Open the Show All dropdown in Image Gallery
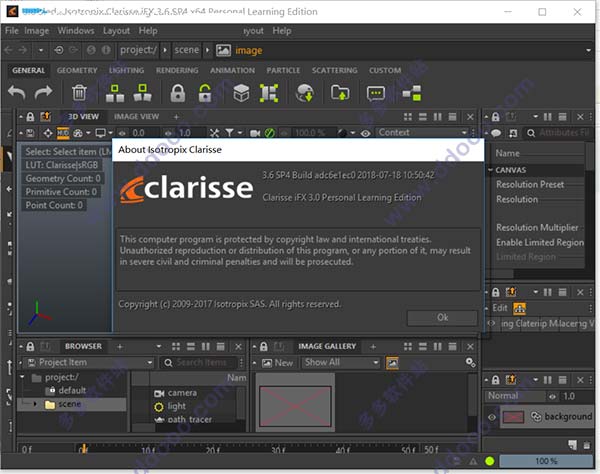 340,363
